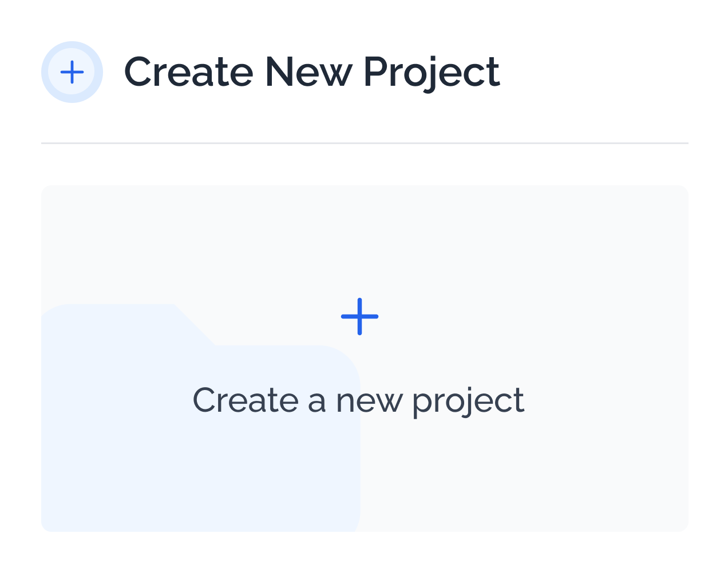Click the horizontal divider below the heading

click(x=365, y=143)
